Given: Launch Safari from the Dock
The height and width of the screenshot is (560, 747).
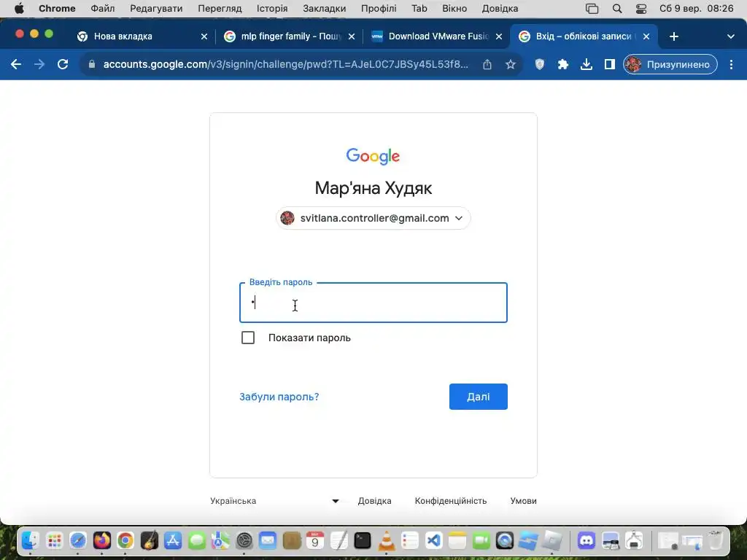Looking at the screenshot, I should [x=77, y=540].
